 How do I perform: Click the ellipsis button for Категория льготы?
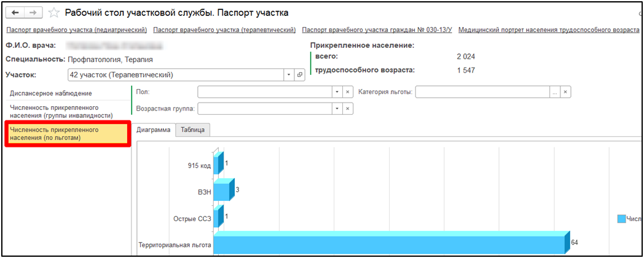pos(554,92)
